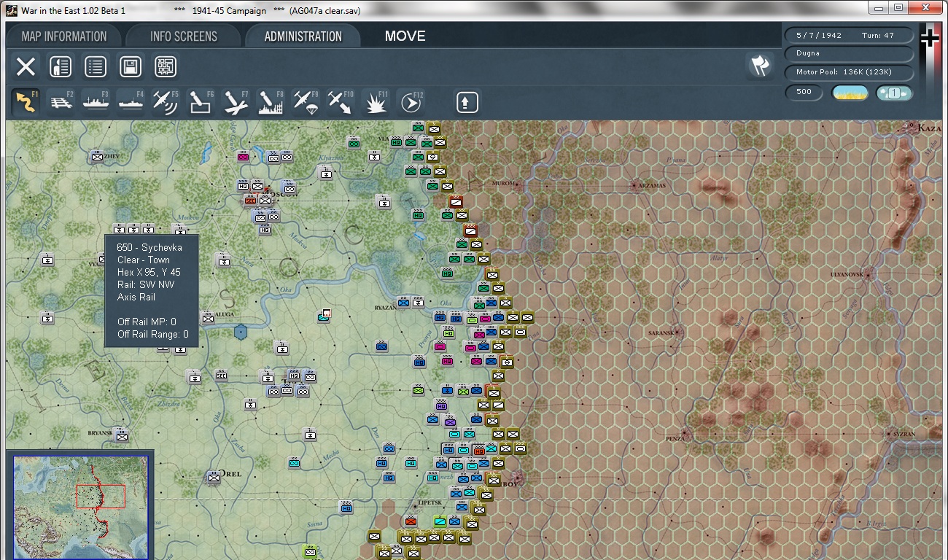Image resolution: width=948 pixels, height=560 pixels.
Task: Select the F2 rail mode icon
Action: pyautogui.click(x=62, y=102)
